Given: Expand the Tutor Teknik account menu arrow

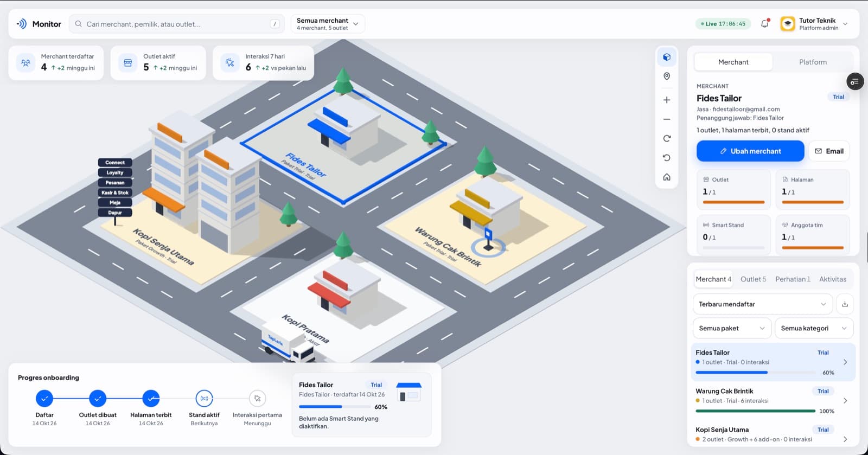Looking at the screenshot, I should (845, 24).
